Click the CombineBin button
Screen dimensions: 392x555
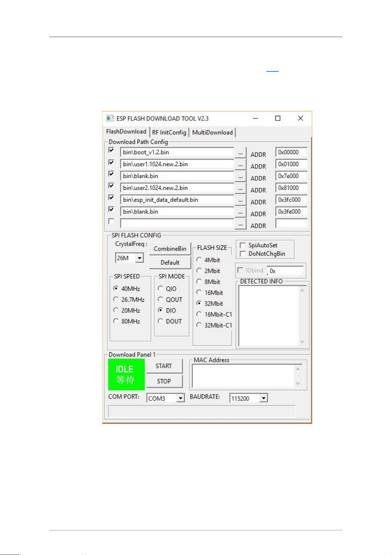coord(170,249)
